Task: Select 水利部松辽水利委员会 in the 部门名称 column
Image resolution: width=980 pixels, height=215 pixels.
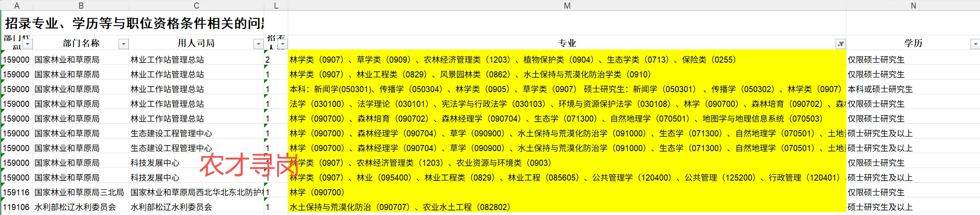Action: click(x=81, y=207)
